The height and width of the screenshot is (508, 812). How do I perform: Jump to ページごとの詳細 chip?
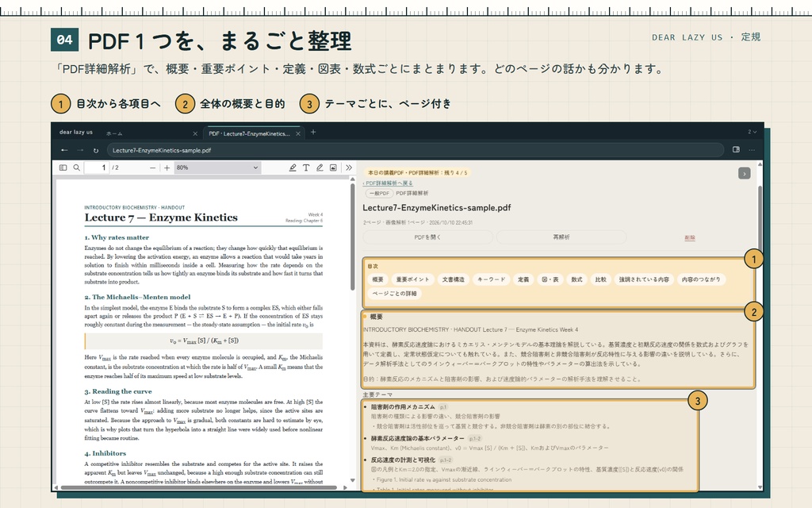pyautogui.click(x=395, y=294)
